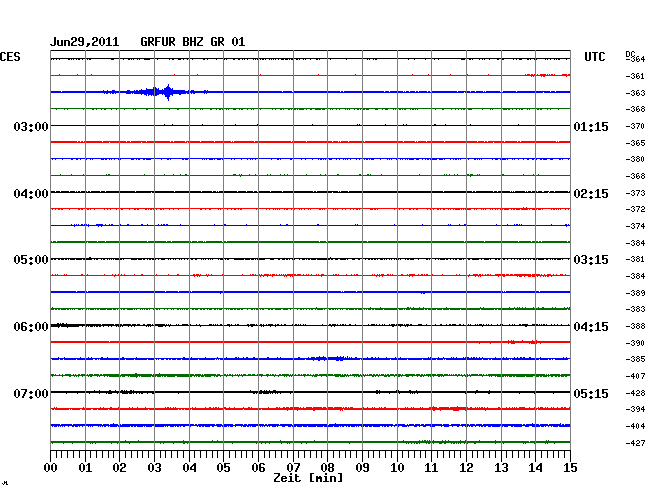This screenshot has width=650, height=494.
Task: Select the DC offset value -380
Action: pos(635,159)
